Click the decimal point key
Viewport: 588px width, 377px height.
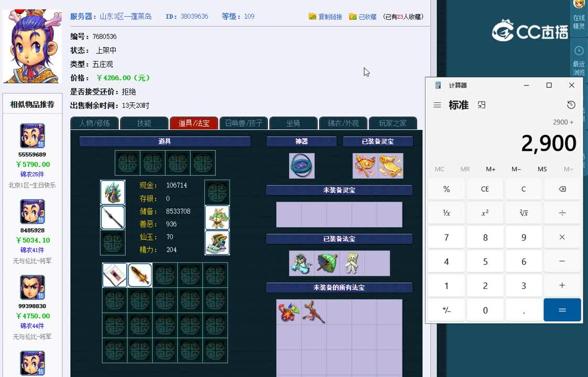[x=524, y=310]
